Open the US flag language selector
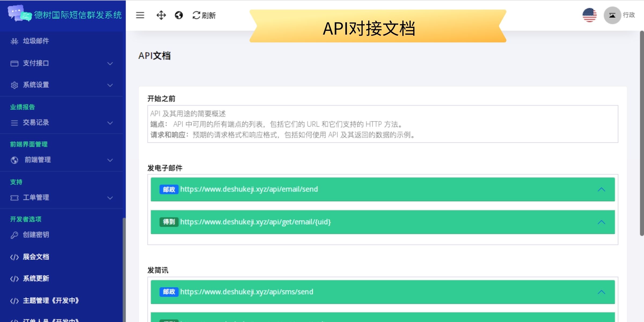 (589, 15)
